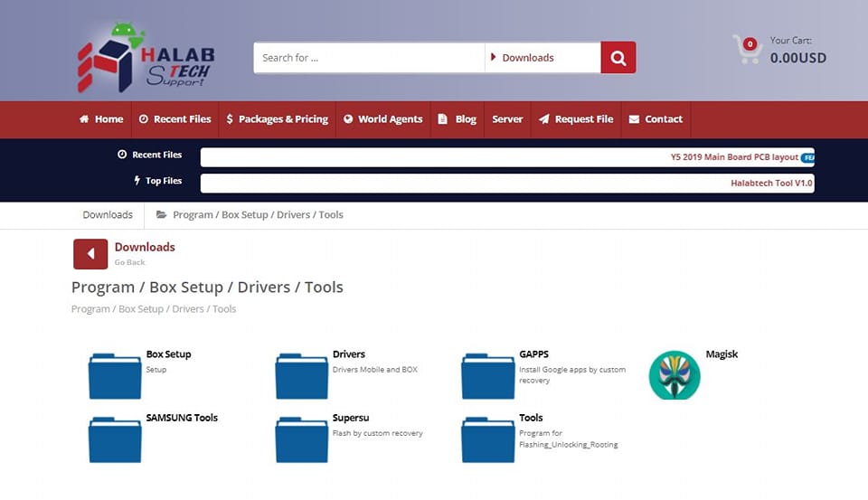This screenshot has height=500, width=868.
Task: Click the SAMSUNG Tools title
Action: (182, 418)
